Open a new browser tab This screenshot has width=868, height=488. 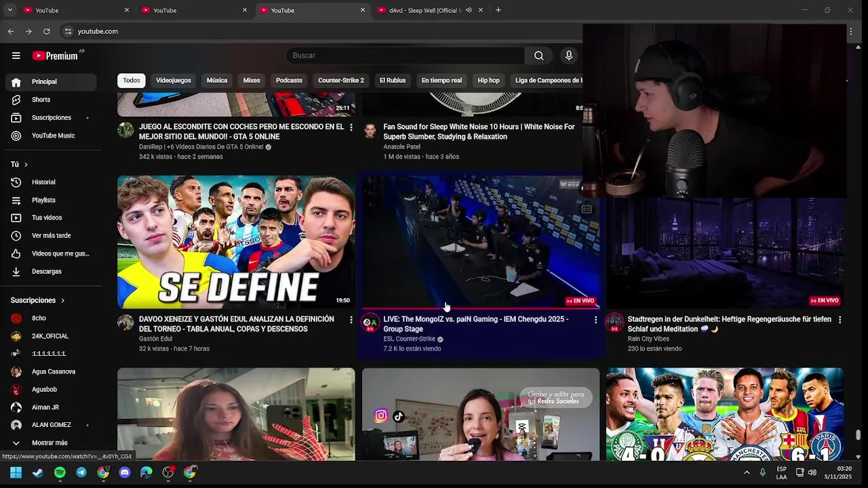point(498,10)
